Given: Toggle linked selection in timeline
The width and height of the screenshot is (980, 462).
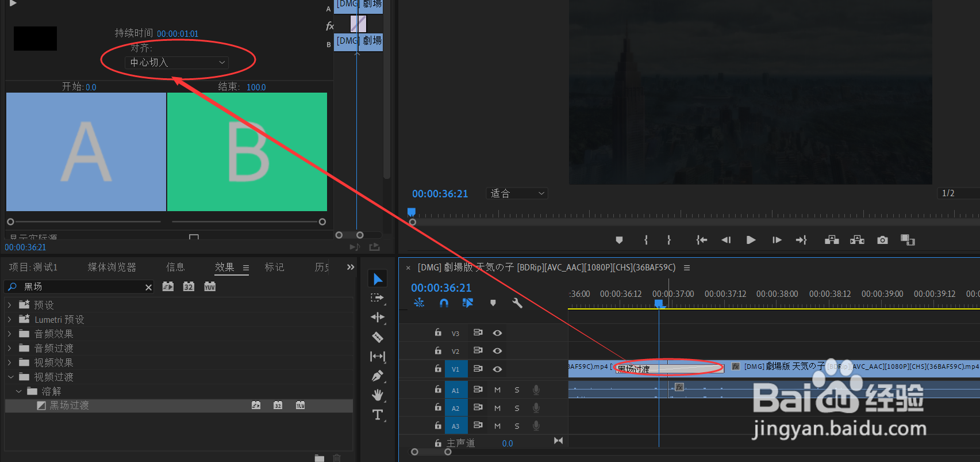Looking at the screenshot, I should 468,303.
